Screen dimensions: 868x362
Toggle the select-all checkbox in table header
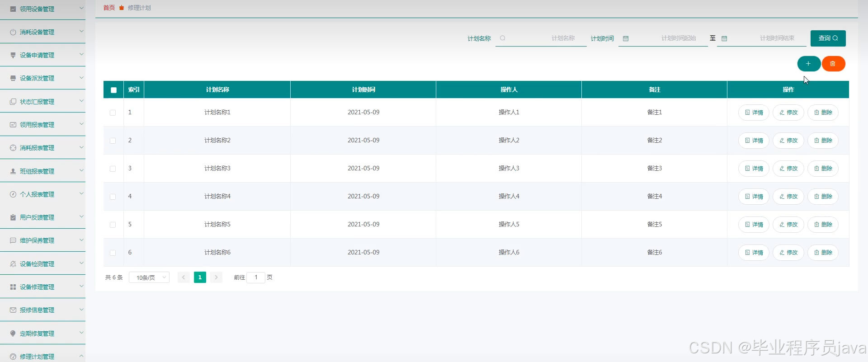(x=113, y=90)
